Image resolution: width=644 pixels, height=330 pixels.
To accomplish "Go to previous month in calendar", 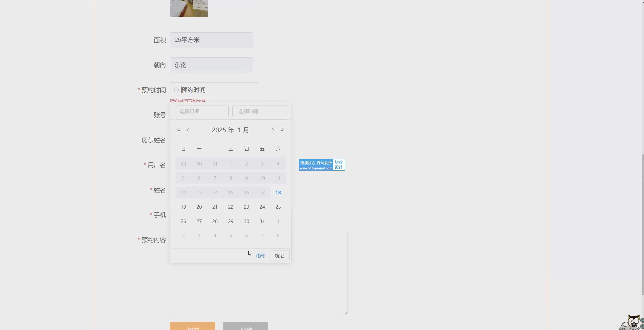I will [x=188, y=130].
